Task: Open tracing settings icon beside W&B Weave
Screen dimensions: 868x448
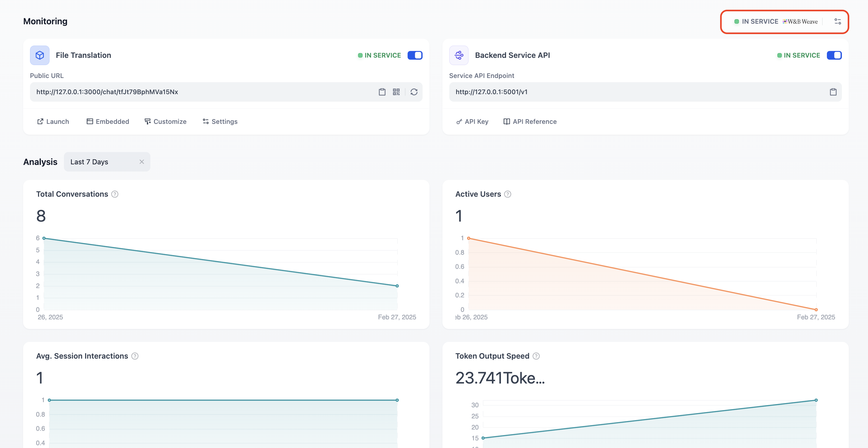Action: tap(838, 22)
